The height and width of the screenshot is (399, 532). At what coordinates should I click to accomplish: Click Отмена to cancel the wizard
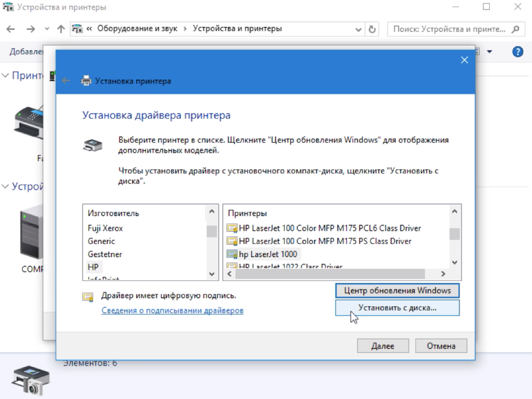pos(441,346)
